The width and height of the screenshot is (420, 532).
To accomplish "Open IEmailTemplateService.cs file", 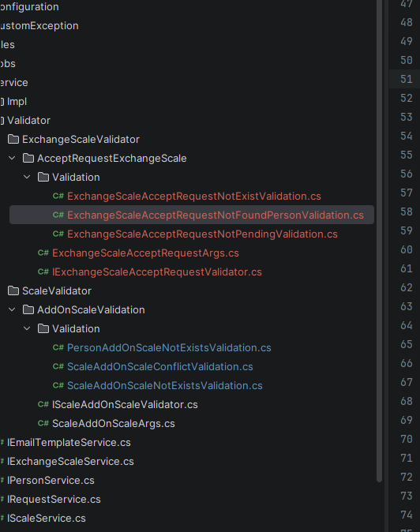I will pyautogui.click(x=69, y=443).
